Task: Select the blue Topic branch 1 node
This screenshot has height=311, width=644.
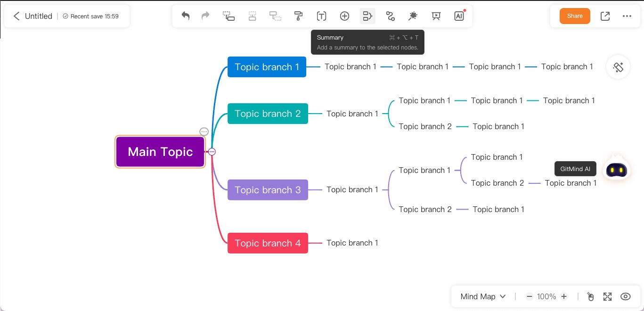Action: pyautogui.click(x=267, y=67)
